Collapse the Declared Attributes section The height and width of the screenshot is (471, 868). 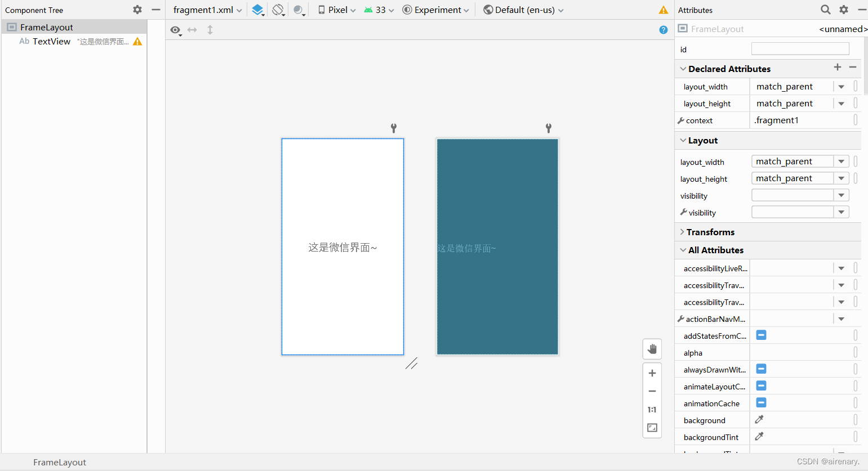[683, 69]
